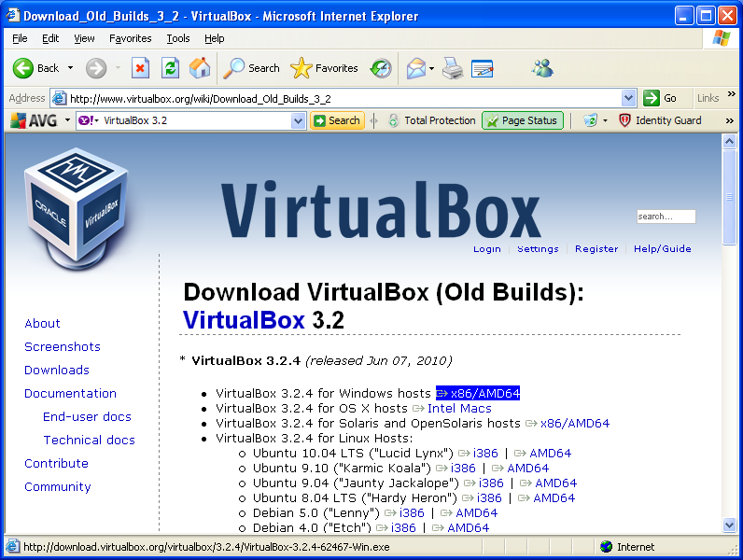Click the AVG logo in toolbar
This screenshot has height=560, width=743.
click(x=35, y=120)
